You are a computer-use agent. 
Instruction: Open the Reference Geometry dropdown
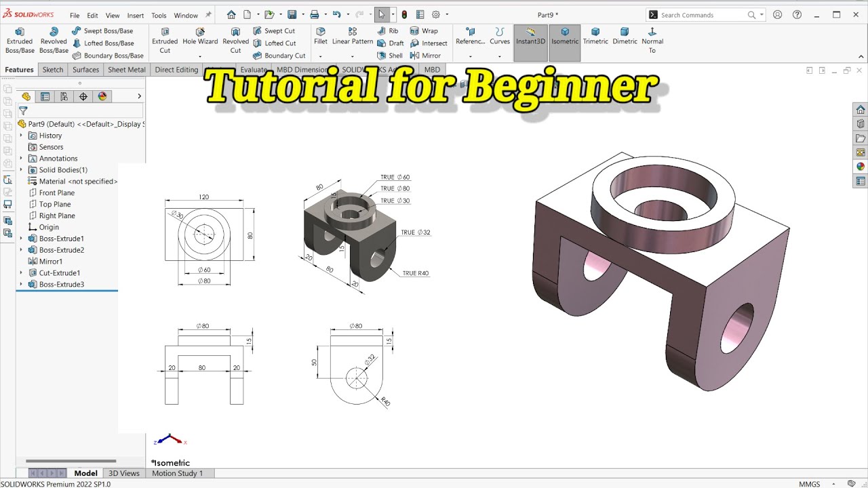[x=470, y=57]
